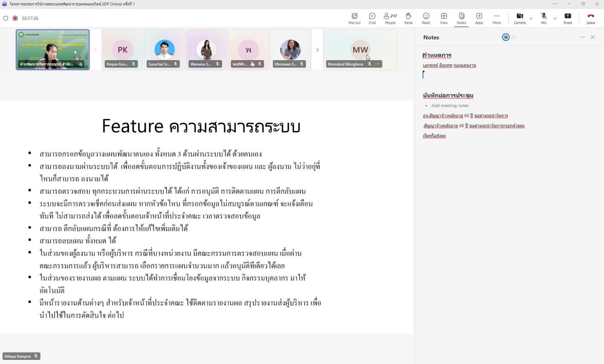Open the React emoji menu
This screenshot has height=364, width=604.
coord(426,18)
